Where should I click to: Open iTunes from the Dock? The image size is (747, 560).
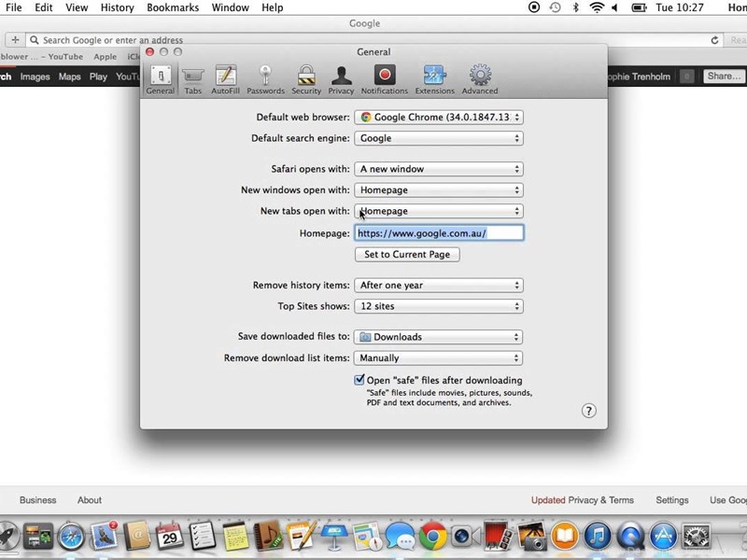598,536
